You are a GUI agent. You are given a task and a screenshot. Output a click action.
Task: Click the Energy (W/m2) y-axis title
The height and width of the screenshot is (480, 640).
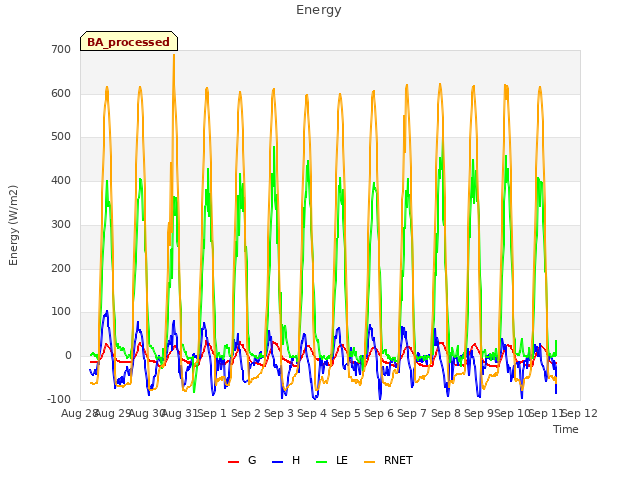coord(13,225)
